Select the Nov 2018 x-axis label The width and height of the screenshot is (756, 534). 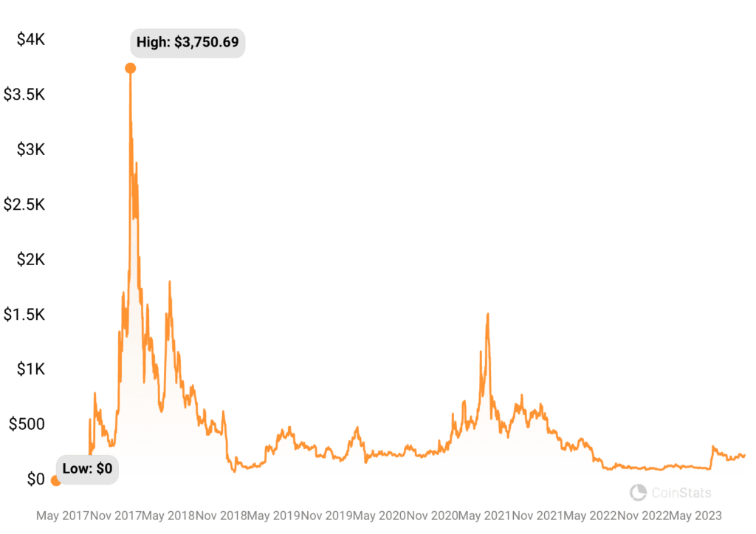[221, 516]
